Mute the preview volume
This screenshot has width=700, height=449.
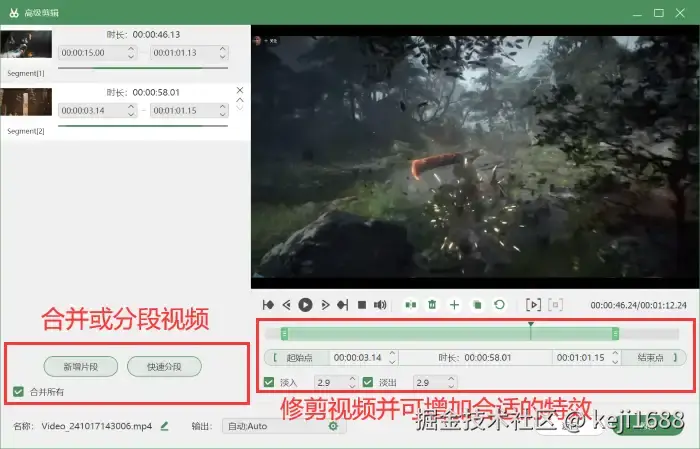tap(380, 305)
